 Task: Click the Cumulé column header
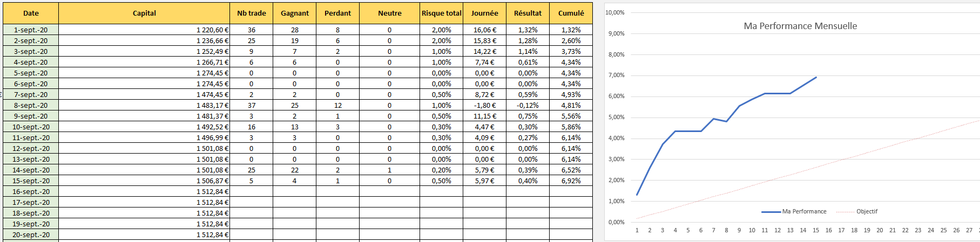click(571, 13)
